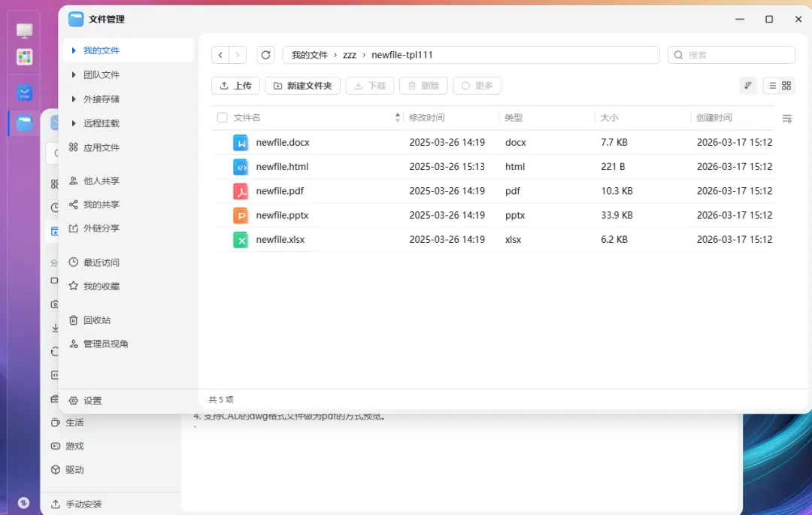Click the 221 B size cell

tap(613, 167)
